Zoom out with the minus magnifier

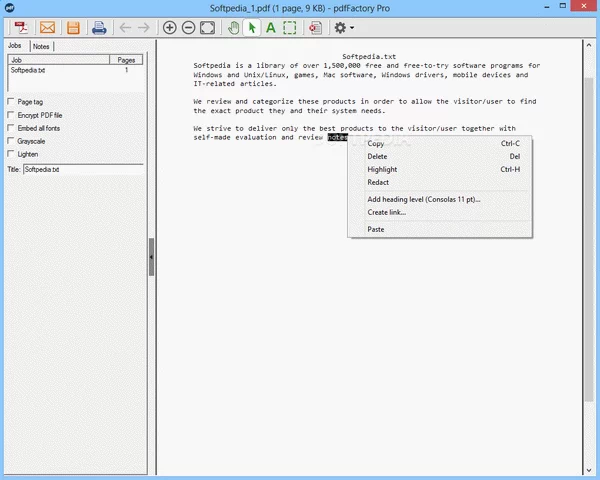(188, 28)
